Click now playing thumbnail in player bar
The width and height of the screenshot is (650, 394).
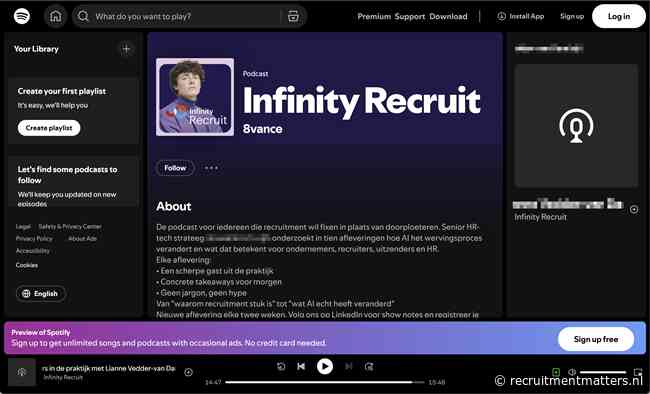(x=22, y=372)
